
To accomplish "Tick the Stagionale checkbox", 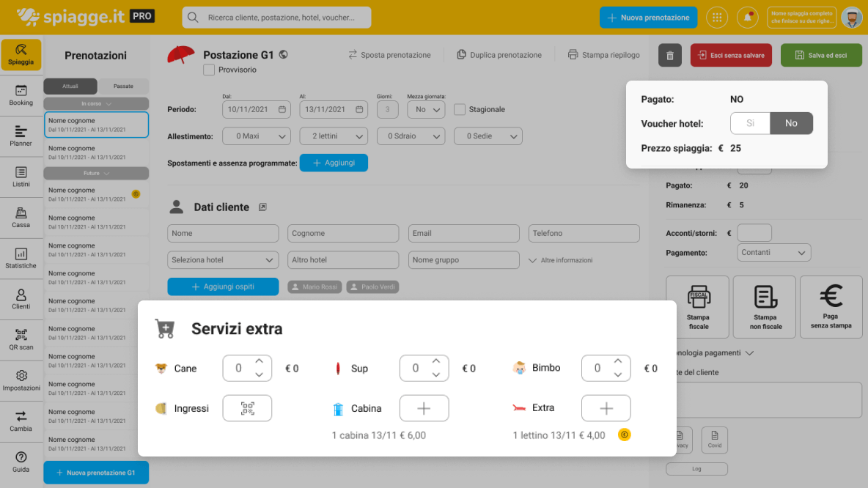I will (x=460, y=110).
